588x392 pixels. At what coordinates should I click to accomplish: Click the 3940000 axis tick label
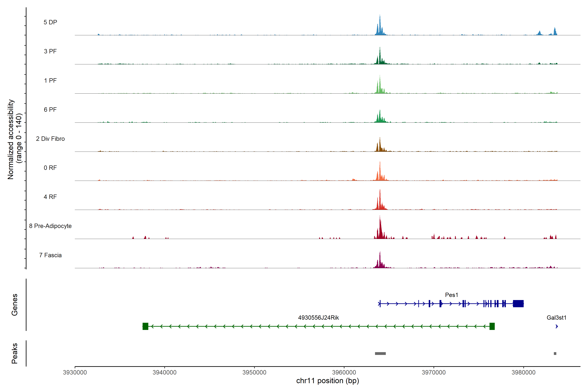(164, 373)
